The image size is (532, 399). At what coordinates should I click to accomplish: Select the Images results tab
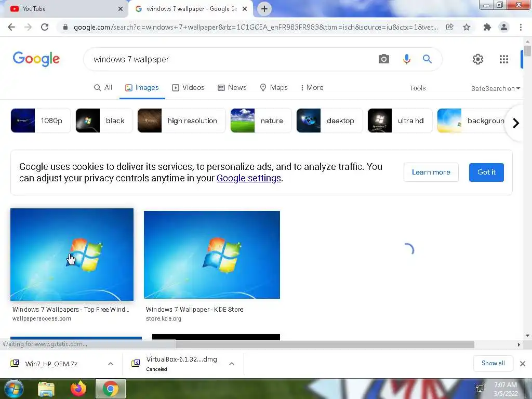(142, 87)
